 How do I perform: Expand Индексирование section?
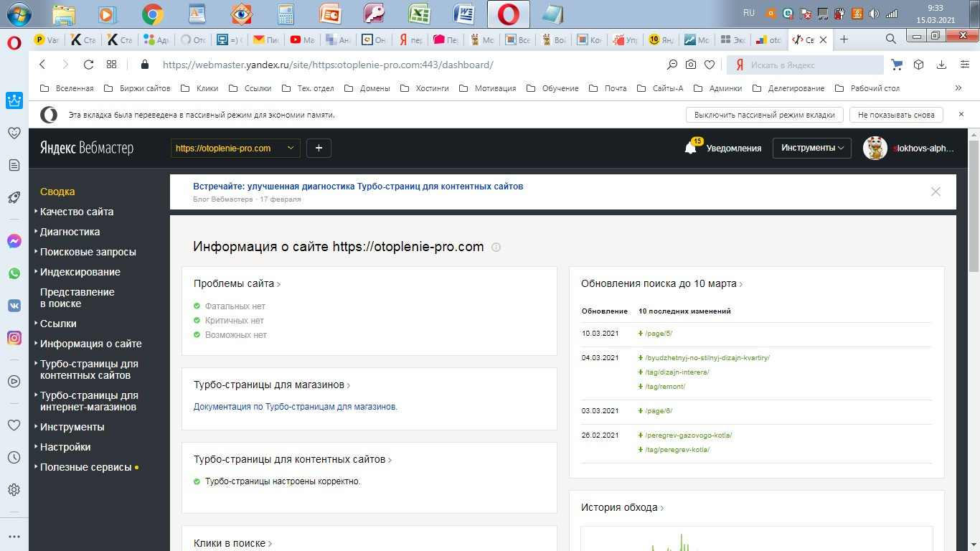click(80, 272)
